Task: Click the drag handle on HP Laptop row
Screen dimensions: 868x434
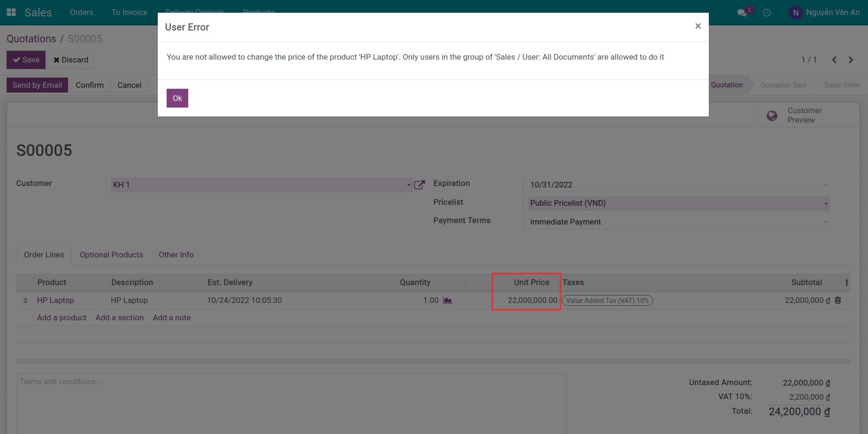Action: 25,300
